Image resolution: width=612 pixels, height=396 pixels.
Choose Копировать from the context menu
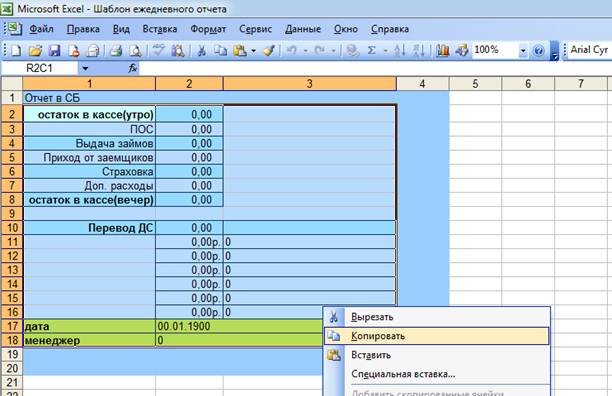click(x=436, y=336)
